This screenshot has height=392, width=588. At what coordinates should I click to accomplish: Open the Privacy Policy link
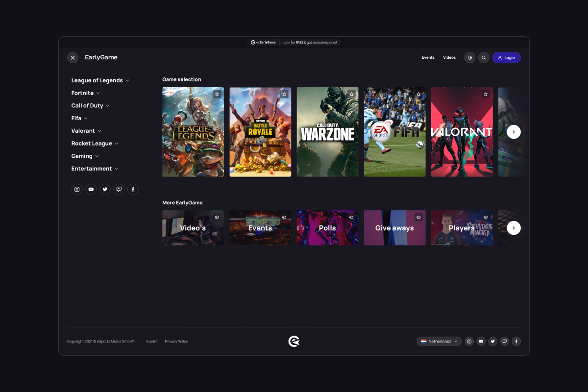pyautogui.click(x=176, y=342)
